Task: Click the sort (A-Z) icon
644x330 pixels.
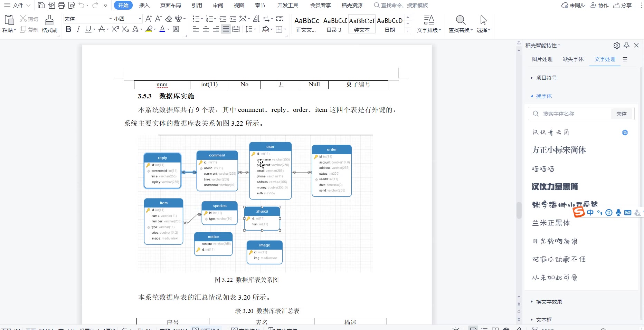Action: click(256, 19)
